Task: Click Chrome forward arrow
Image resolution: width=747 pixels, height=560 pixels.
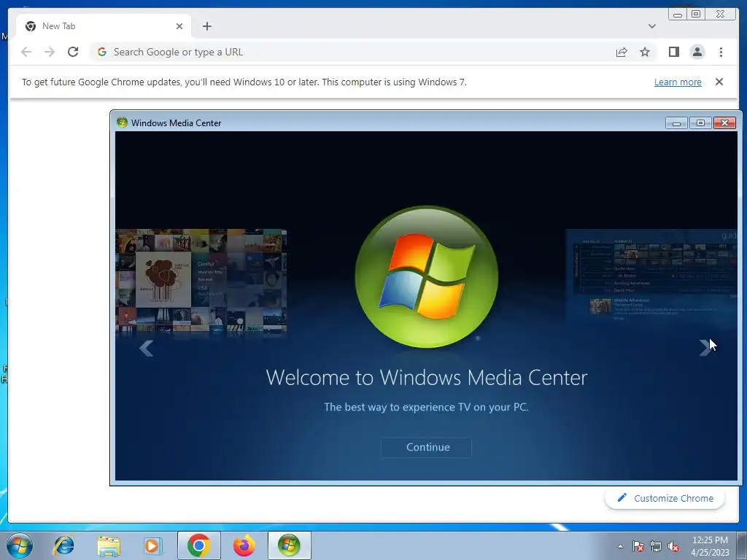Action: 50,52
